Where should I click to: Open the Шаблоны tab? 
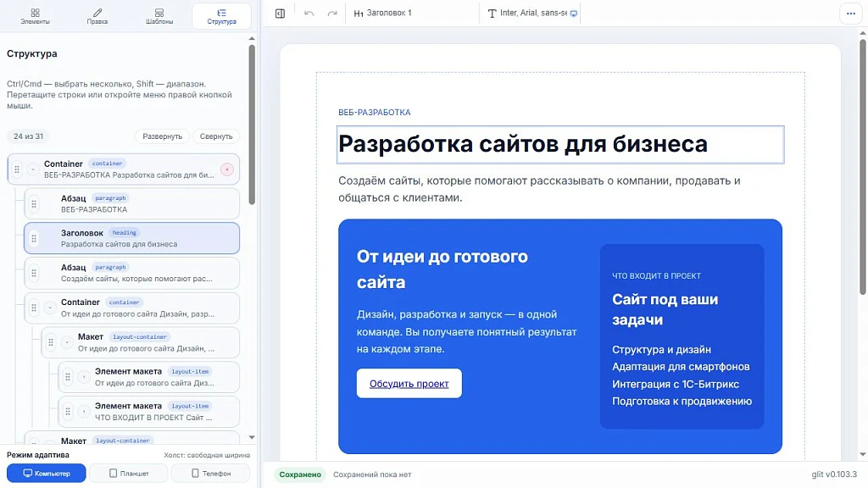point(159,16)
